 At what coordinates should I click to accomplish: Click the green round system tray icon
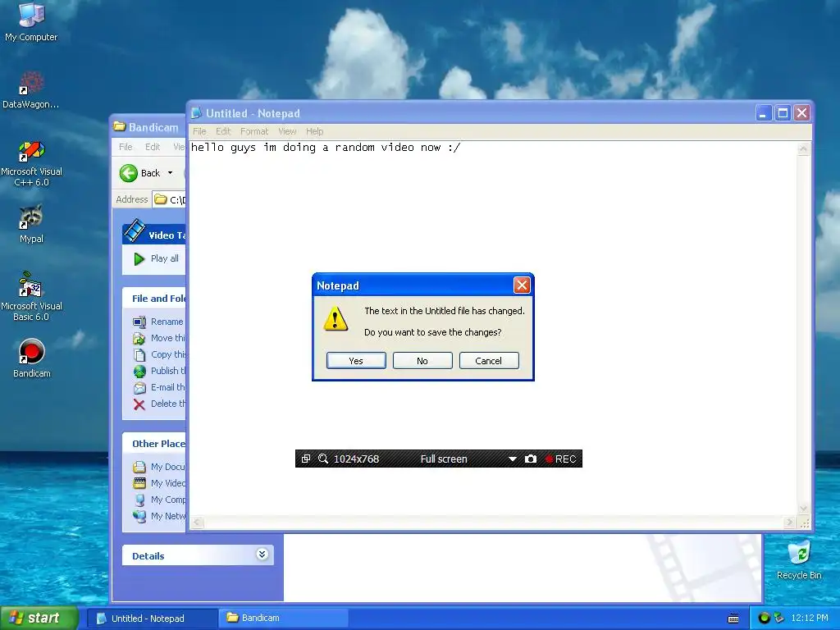click(764, 619)
